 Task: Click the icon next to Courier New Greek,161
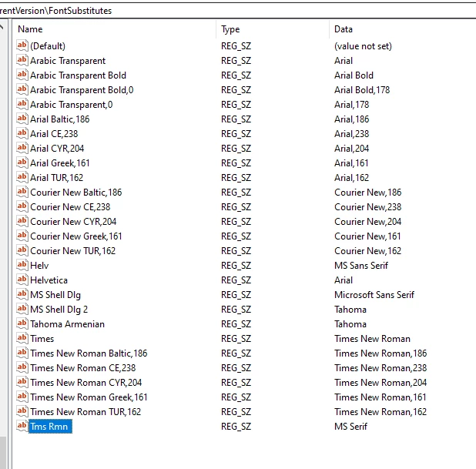click(x=22, y=236)
